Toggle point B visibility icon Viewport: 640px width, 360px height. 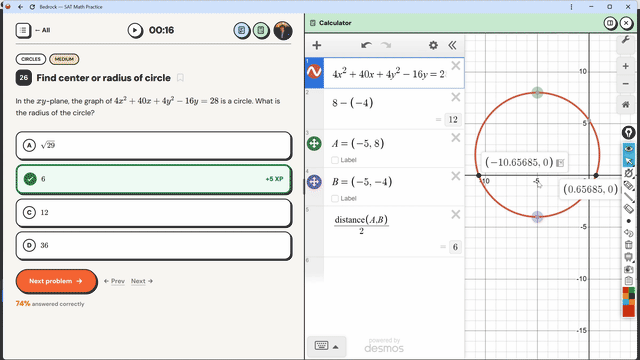[314, 182]
